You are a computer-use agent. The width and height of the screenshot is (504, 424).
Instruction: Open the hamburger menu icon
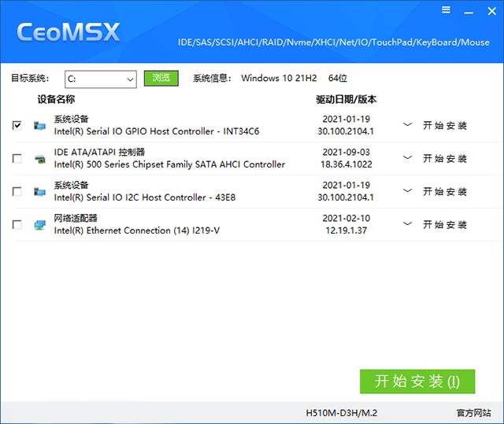pos(446,10)
